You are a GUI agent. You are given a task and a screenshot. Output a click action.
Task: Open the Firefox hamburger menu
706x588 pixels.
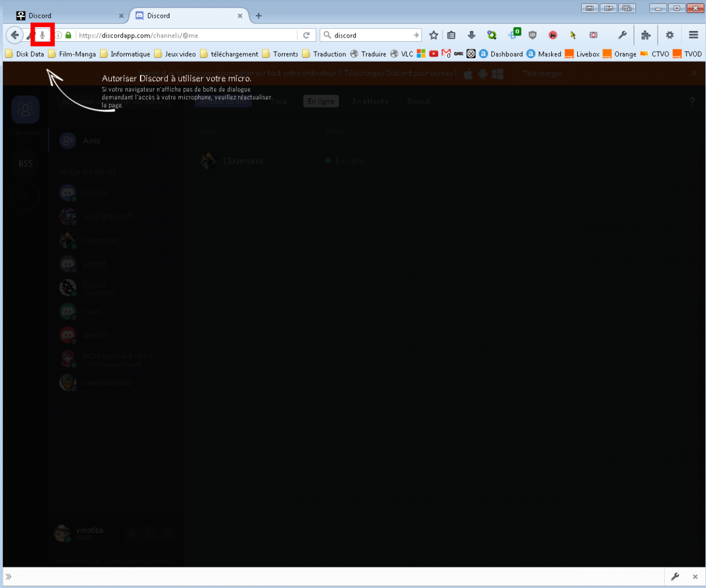(x=694, y=35)
